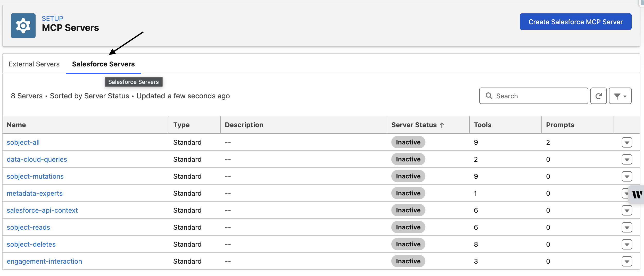This screenshot has height=276, width=644.
Task: Open the salesforce-api-context server link
Action: [x=42, y=210]
